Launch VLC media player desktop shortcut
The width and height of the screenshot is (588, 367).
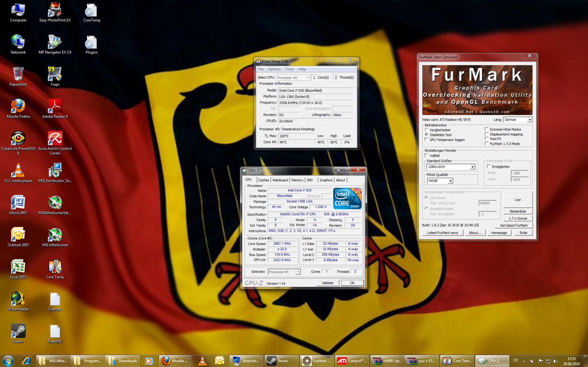point(18,173)
